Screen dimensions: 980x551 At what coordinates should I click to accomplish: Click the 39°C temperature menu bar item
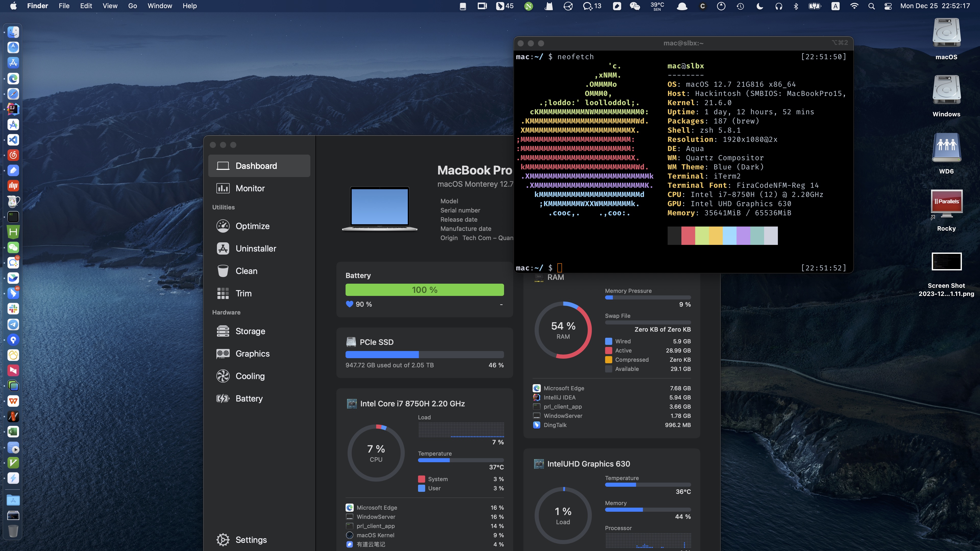pos(657,6)
